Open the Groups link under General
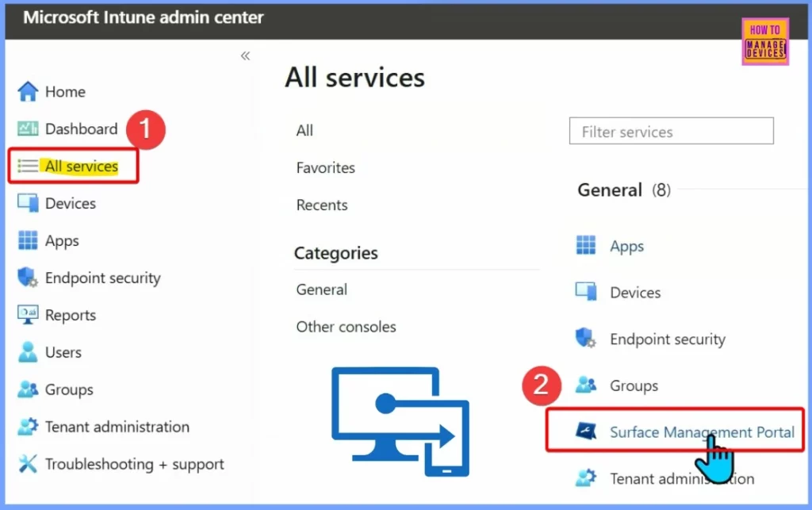The height and width of the screenshot is (510, 812). tap(634, 386)
